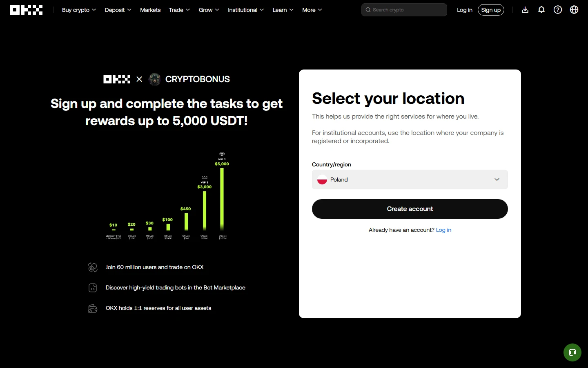588x368 pixels.
Task: Open the Markets page
Action: (150, 10)
